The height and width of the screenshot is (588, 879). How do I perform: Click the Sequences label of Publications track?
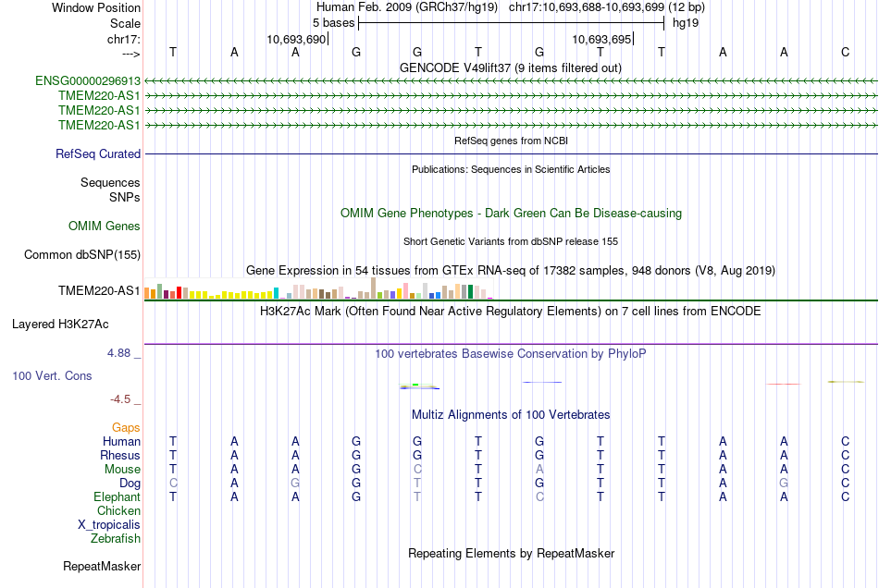110,182
